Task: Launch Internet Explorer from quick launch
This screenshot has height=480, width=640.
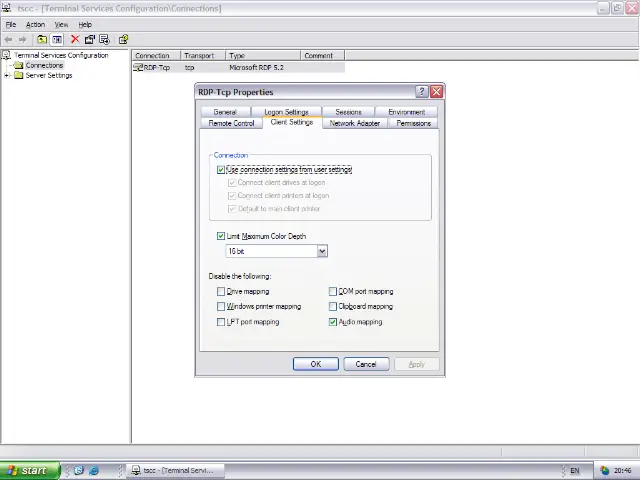Action: [94, 470]
